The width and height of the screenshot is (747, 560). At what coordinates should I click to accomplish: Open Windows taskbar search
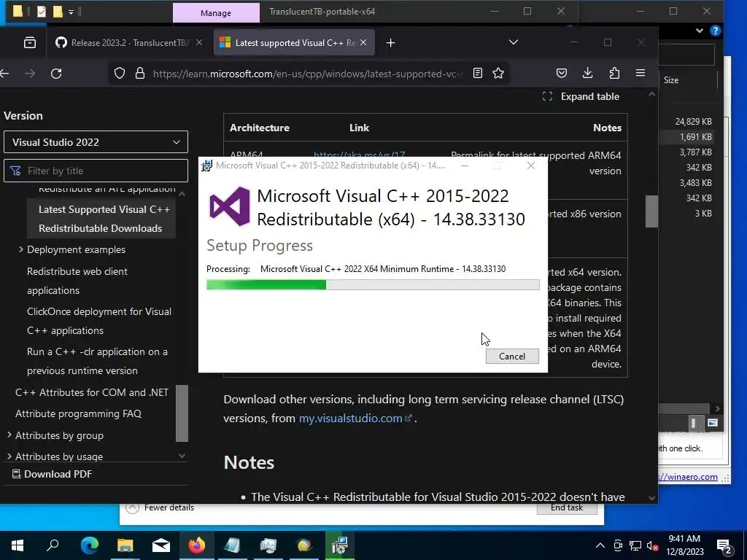pos(53,545)
